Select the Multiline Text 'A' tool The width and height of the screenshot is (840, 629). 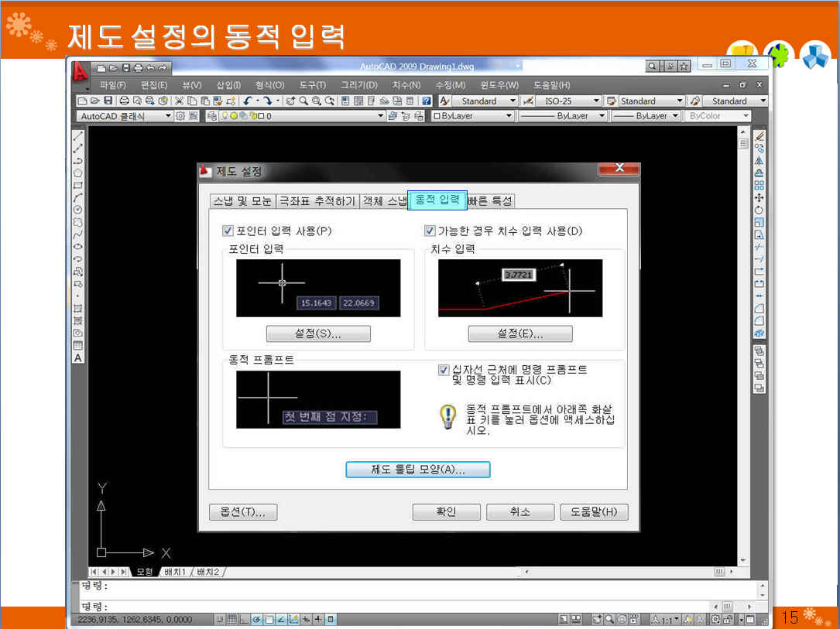(x=78, y=358)
